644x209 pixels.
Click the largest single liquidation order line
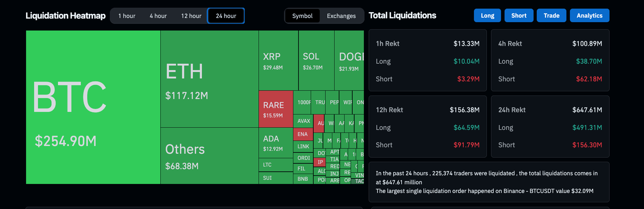click(x=485, y=191)
